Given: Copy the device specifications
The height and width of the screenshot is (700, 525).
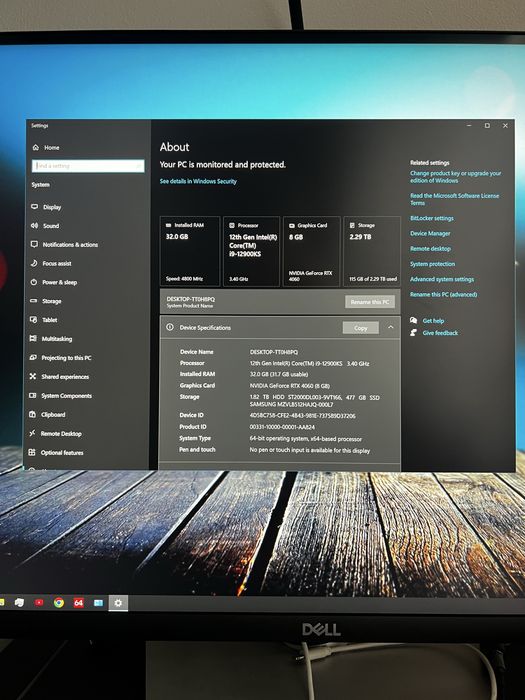Looking at the screenshot, I should (x=361, y=328).
